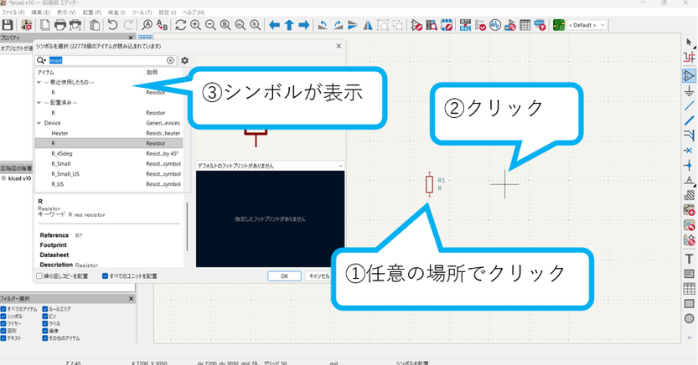Toggle 繰り返しコピーを配置 checkbox
This screenshot has width=698, height=365.
(x=39, y=276)
